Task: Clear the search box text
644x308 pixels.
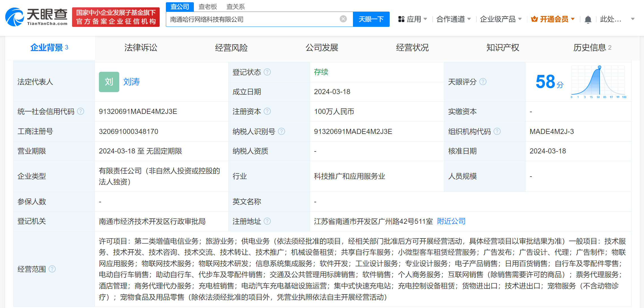Action: pyautogui.click(x=343, y=19)
